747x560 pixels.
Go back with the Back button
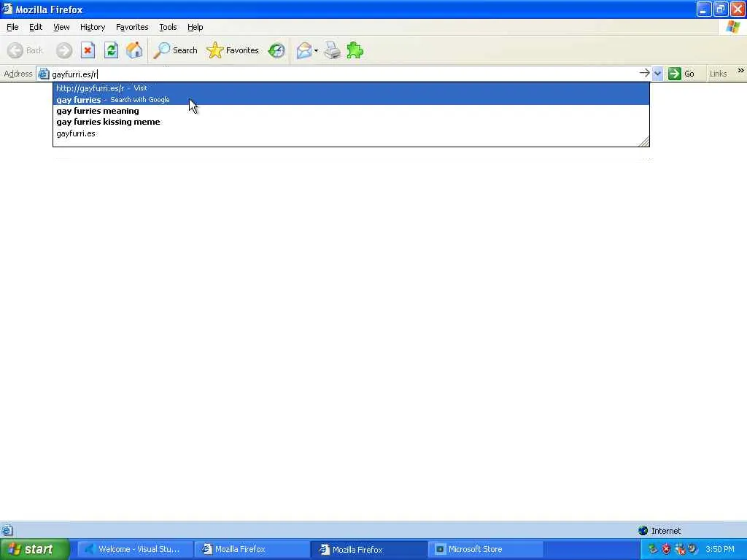[26, 50]
